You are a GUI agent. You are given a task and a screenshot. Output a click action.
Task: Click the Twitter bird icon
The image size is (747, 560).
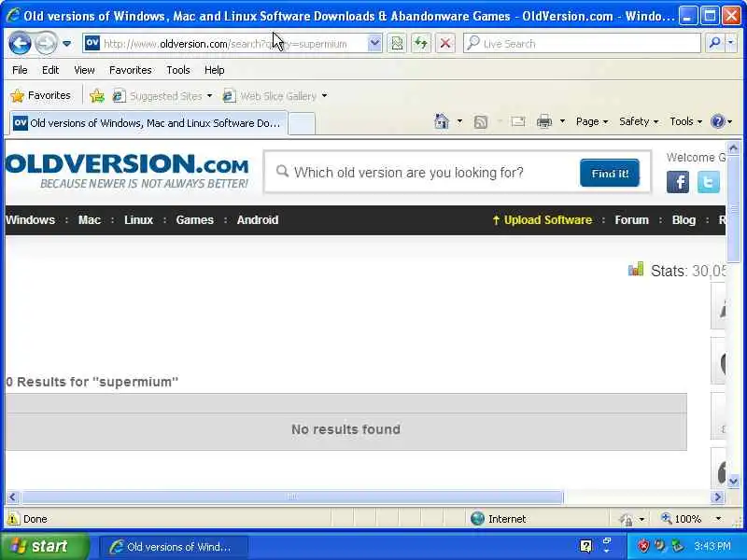click(x=709, y=181)
